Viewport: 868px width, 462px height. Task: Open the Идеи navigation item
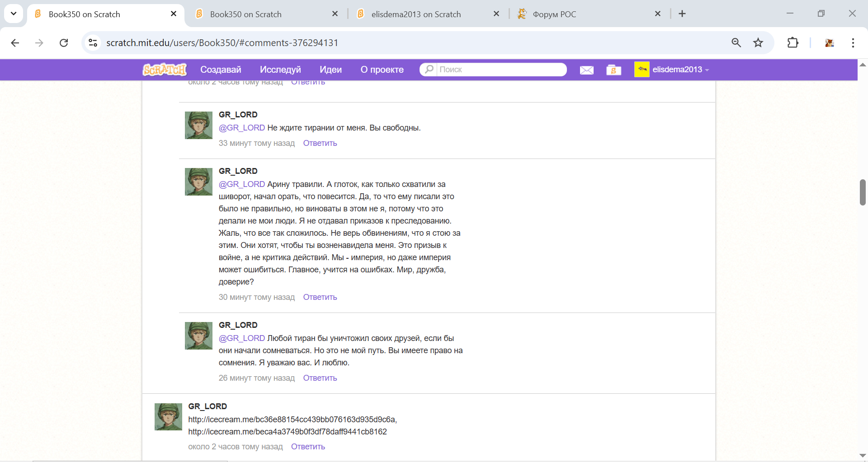pos(330,70)
